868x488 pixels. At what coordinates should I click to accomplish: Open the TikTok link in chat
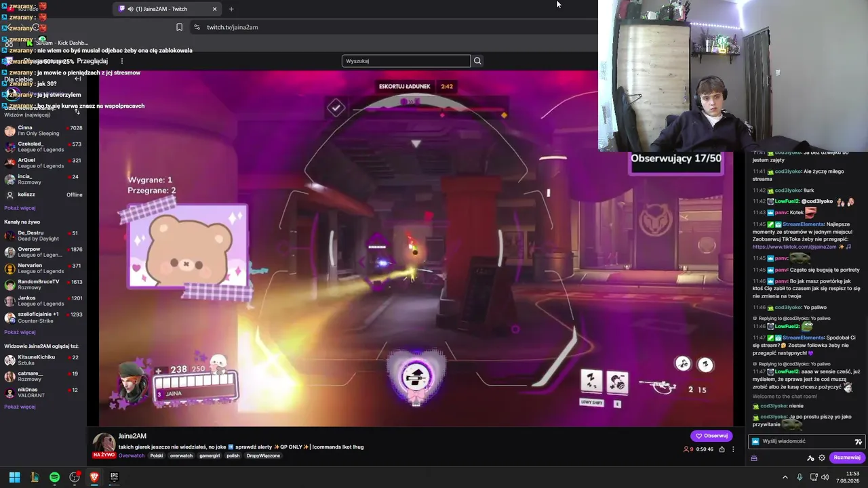click(x=793, y=247)
